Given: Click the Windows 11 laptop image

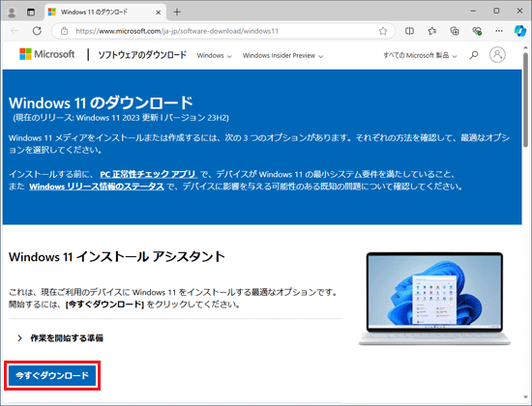Looking at the screenshot, I should click(x=434, y=299).
